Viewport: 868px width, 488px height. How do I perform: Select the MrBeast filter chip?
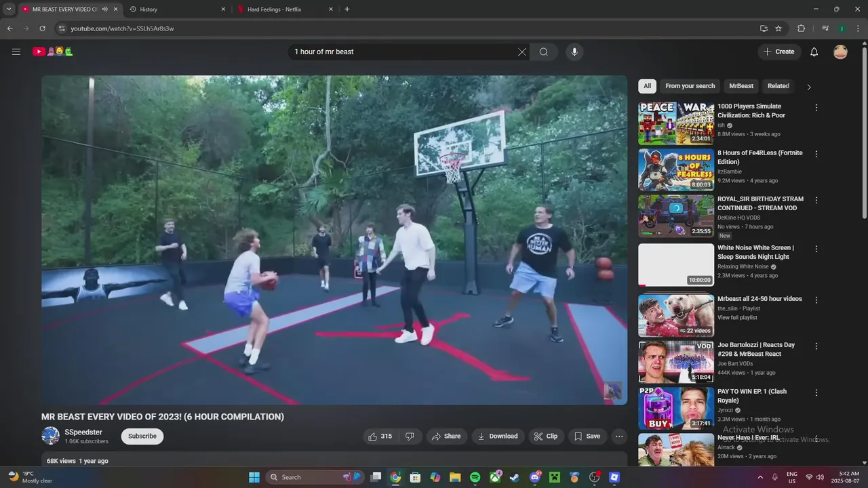tap(741, 86)
